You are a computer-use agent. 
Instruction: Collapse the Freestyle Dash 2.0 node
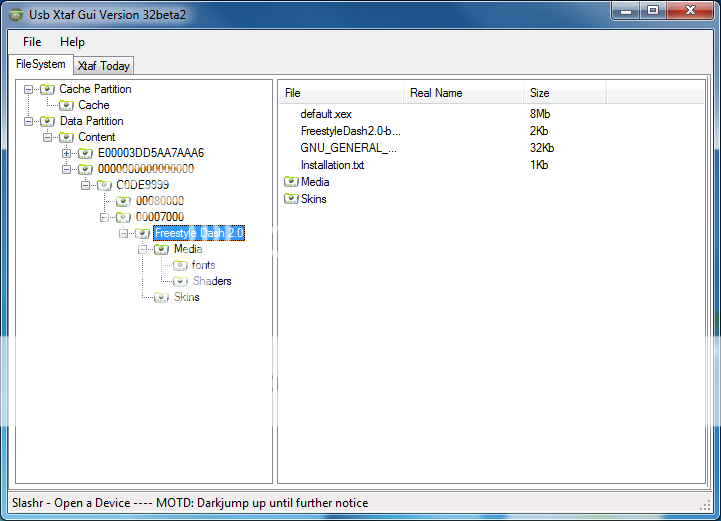click(x=124, y=233)
